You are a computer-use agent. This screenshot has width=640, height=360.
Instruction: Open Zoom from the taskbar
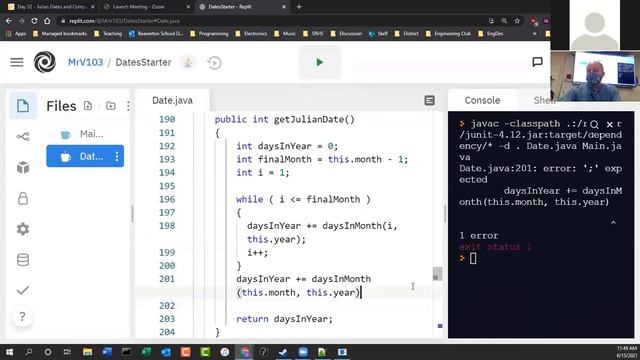tap(303, 352)
